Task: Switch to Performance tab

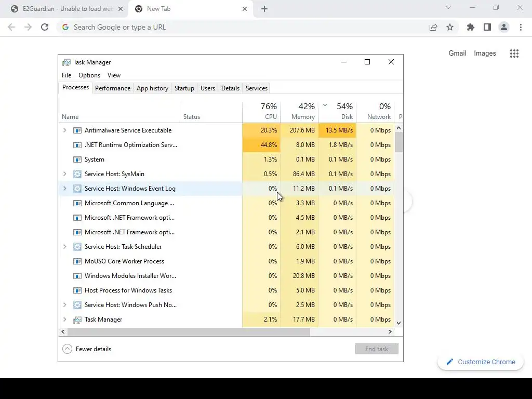Action: 113,88
